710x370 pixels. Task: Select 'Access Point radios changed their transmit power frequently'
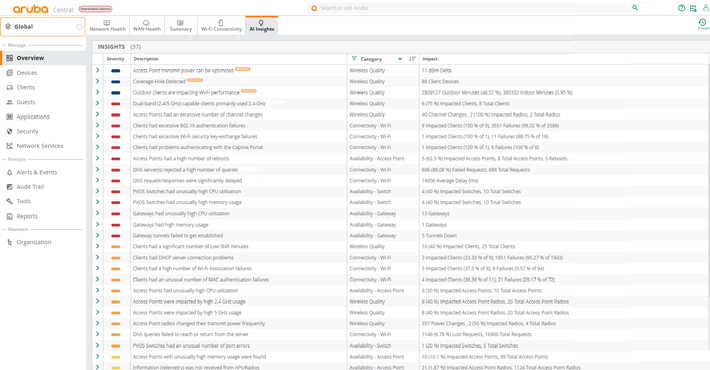pos(199,323)
